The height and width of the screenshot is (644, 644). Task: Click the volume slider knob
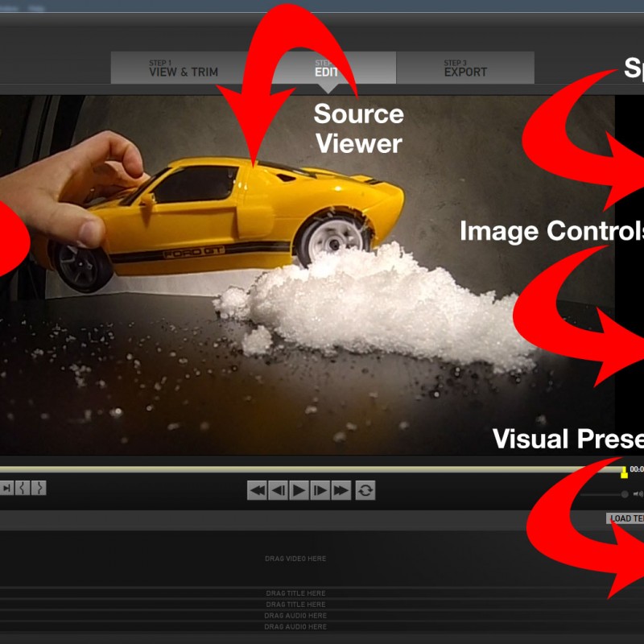pos(624,494)
